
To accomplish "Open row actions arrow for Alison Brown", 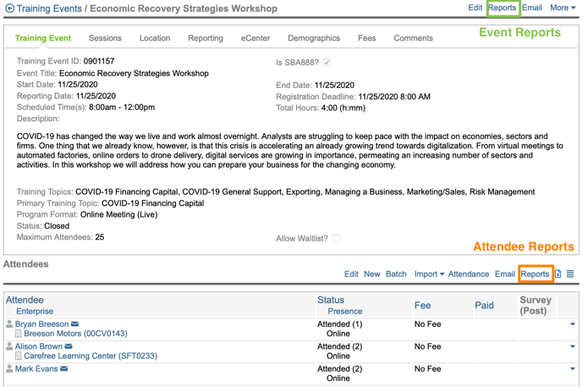I will pyautogui.click(x=573, y=346).
